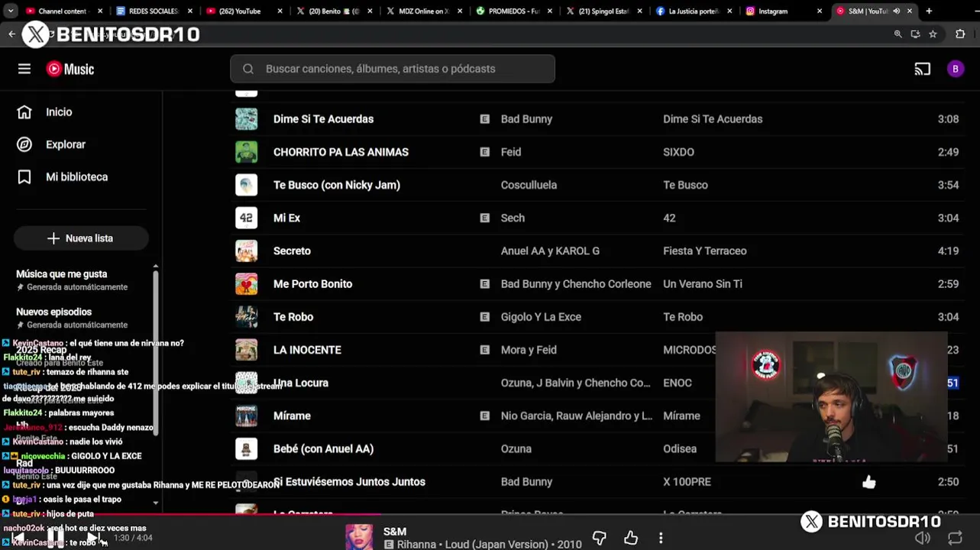Click the YouTube Music logo
This screenshot has width=980, height=550.
point(70,69)
